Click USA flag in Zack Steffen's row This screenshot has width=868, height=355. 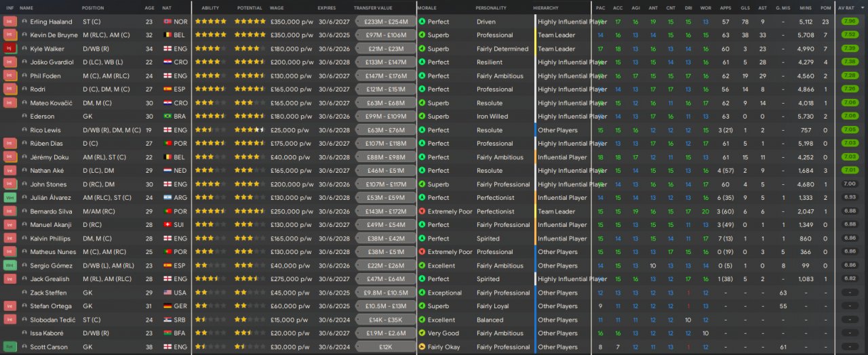tap(167, 293)
